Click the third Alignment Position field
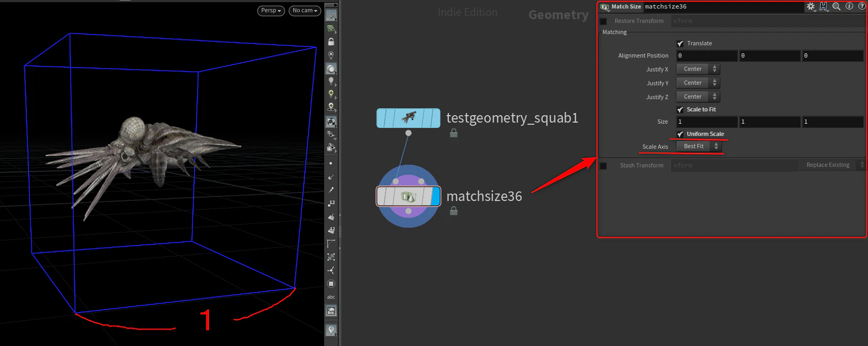This screenshot has height=346, width=868. tap(833, 55)
